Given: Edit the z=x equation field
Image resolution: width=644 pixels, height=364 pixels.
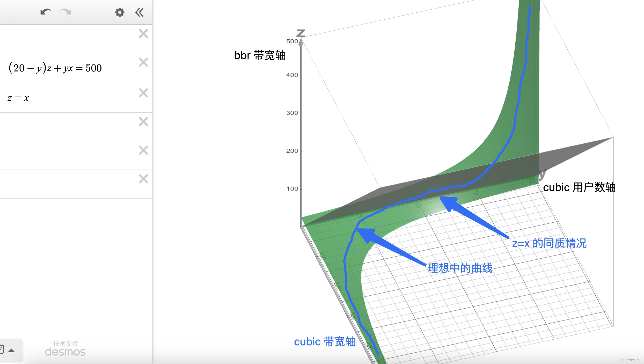Looking at the screenshot, I should point(18,98).
